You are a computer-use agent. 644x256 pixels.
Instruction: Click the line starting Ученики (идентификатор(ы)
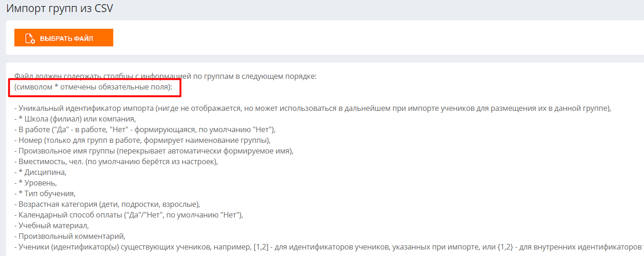pyautogui.click(x=329, y=247)
